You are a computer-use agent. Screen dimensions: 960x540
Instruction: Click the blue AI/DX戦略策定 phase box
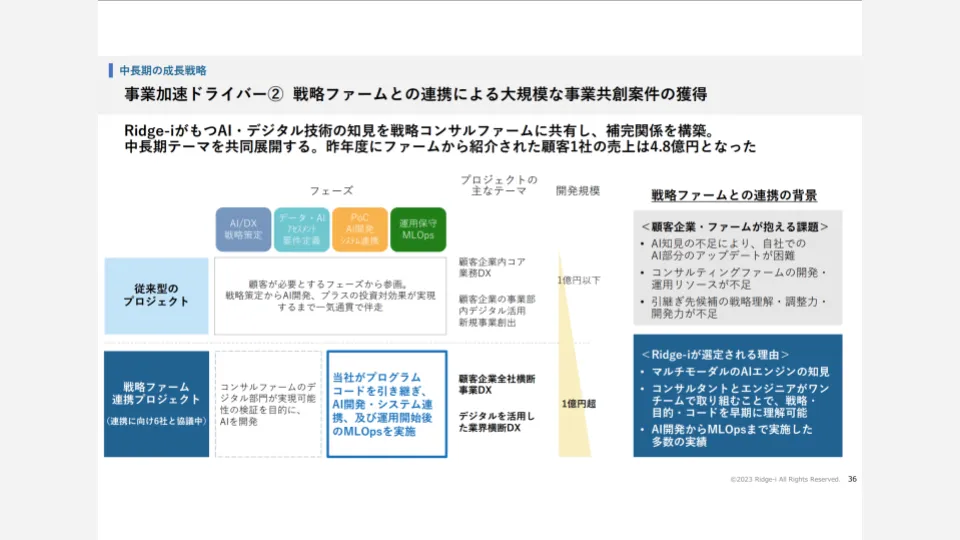click(243, 229)
